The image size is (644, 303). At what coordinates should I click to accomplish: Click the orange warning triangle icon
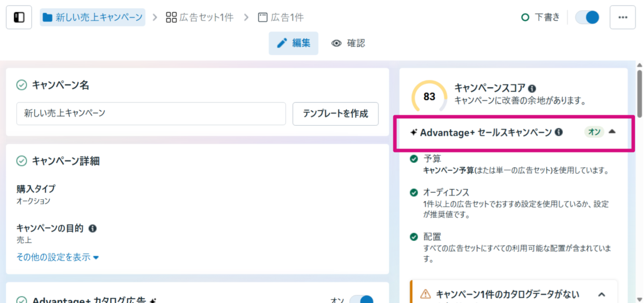[x=425, y=294]
